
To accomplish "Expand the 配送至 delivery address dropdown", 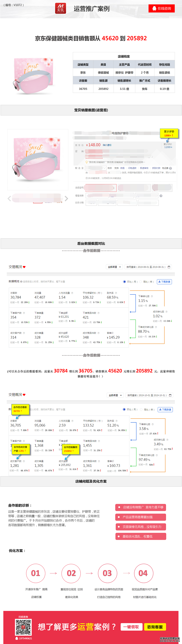I will [96, 168].
